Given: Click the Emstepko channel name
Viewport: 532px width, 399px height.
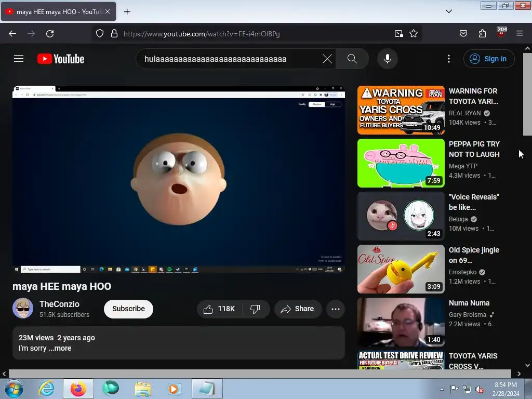Looking at the screenshot, I should tap(463, 272).
